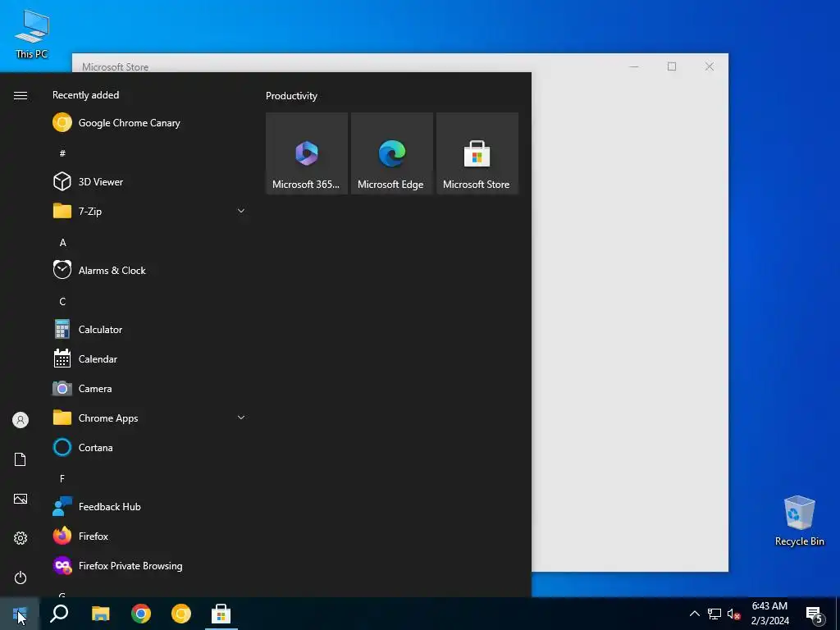The image size is (840, 630).
Task: Open user account menu in Start
Action: [21, 420]
